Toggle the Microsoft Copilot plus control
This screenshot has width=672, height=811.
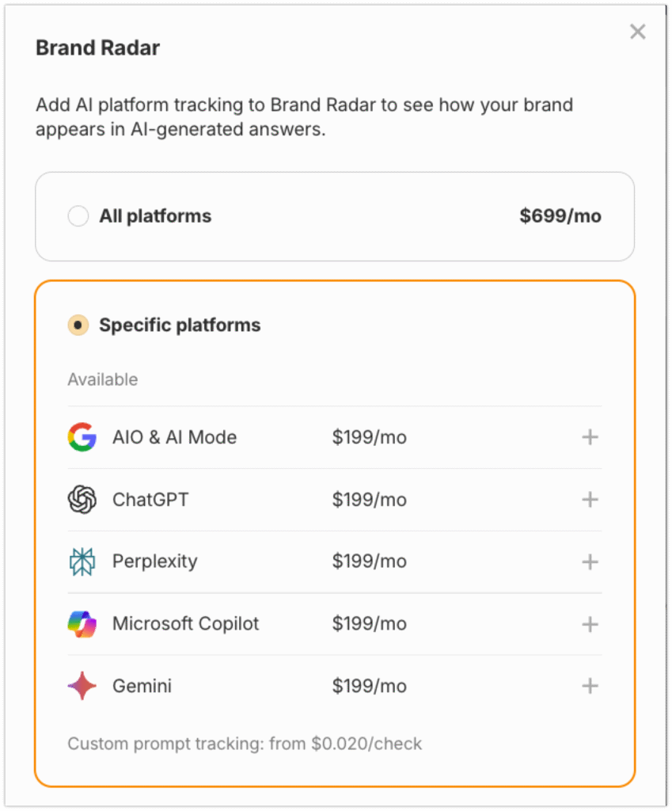590,624
